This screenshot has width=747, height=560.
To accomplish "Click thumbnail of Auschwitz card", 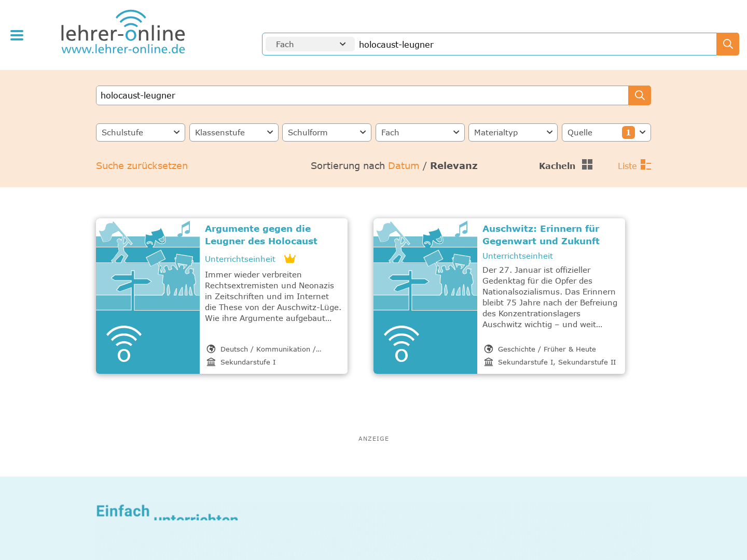I will 425,296.
